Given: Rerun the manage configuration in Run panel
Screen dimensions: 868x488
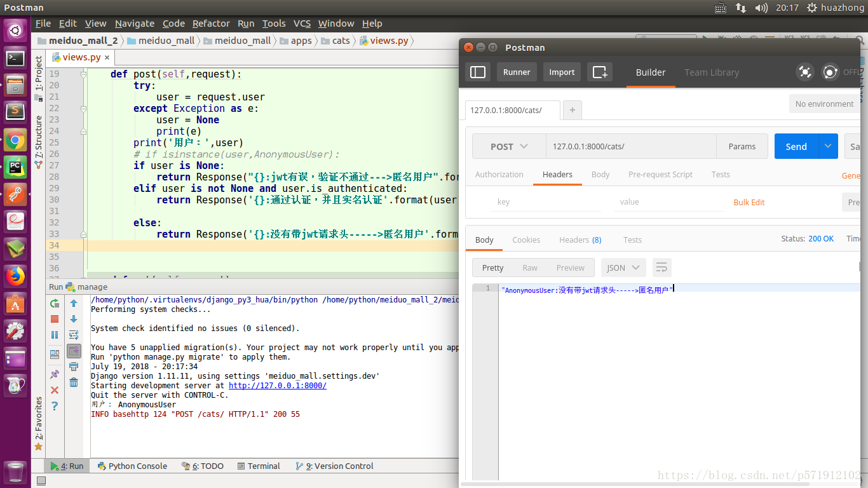Looking at the screenshot, I should [x=55, y=303].
